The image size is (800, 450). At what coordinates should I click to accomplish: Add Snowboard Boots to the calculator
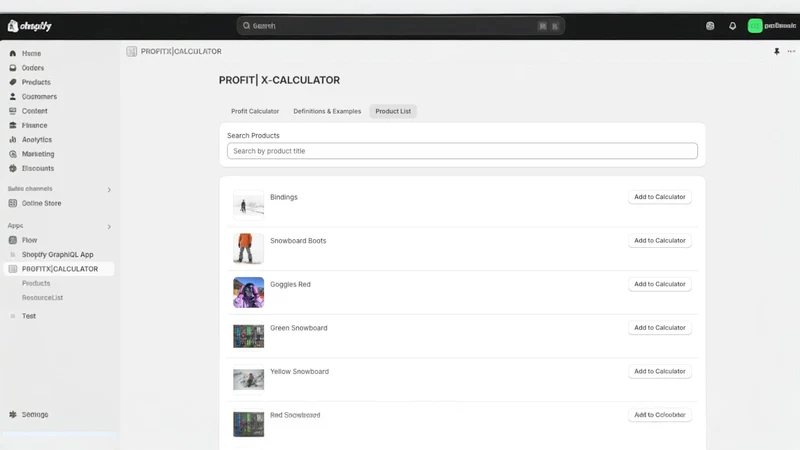tap(660, 240)
